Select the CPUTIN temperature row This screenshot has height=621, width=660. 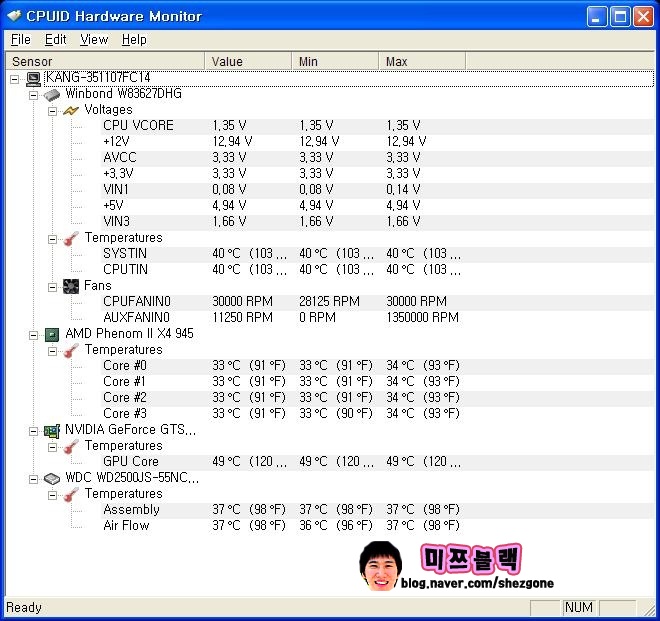coord(378,270)
